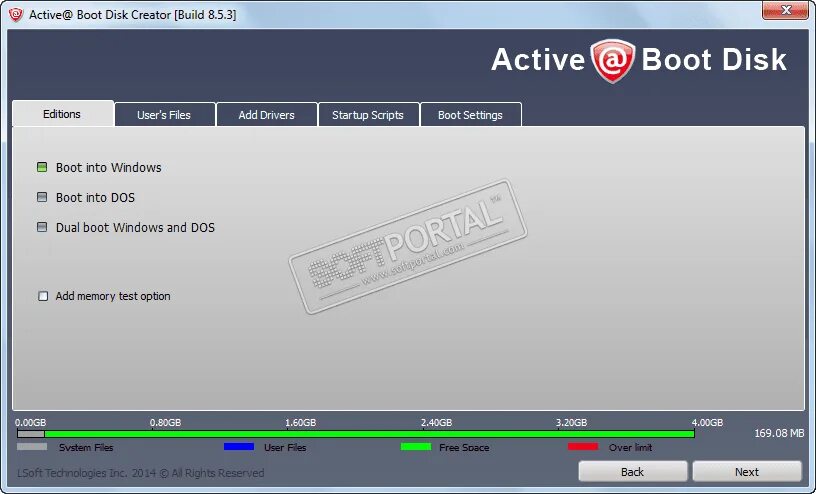This screenshot has width=816, height=494.
Task: Switch to the User's Files tab
Action: [x=164, y=115]
